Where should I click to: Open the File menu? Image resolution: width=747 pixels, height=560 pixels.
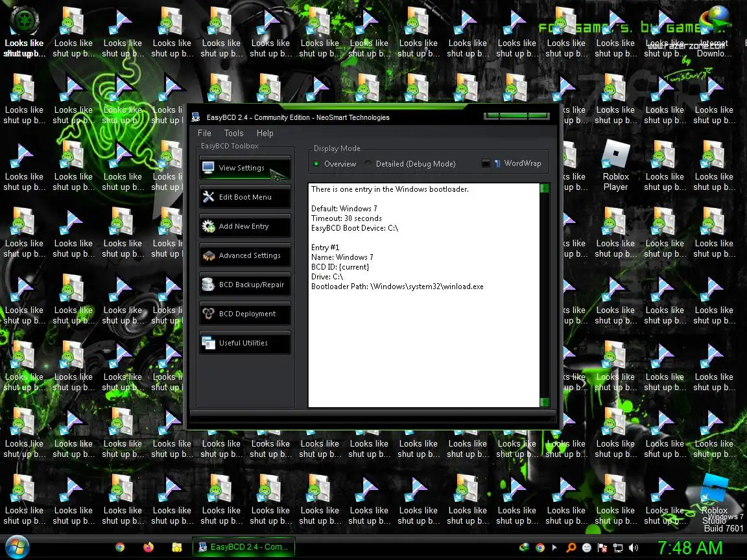(204, 133)
